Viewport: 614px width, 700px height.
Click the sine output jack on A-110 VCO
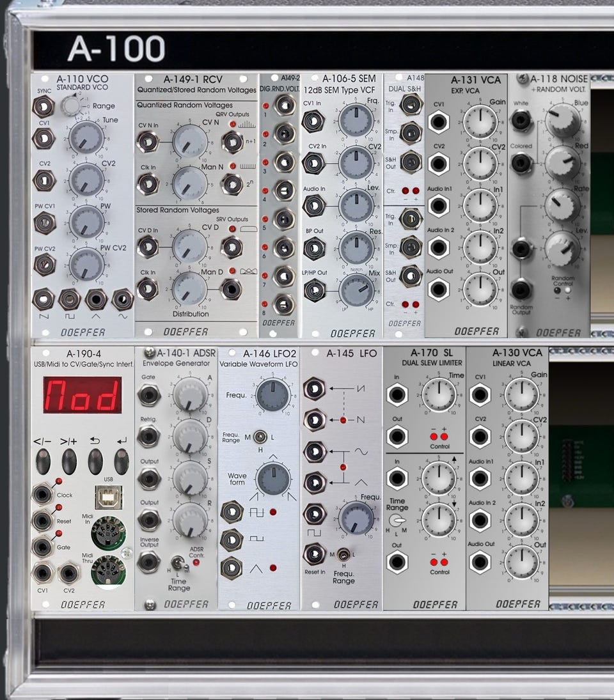click(x=122, y=300)
